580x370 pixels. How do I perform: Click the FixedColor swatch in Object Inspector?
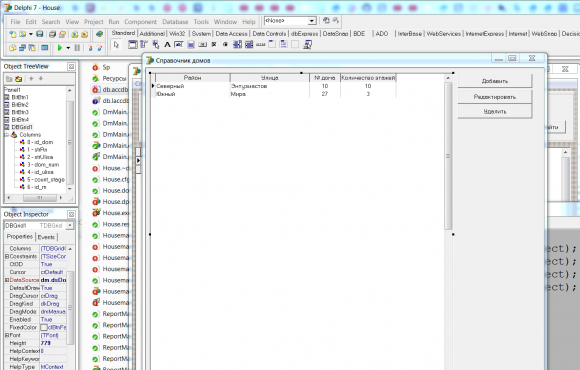pyautogui.click(x=44, y=327)
